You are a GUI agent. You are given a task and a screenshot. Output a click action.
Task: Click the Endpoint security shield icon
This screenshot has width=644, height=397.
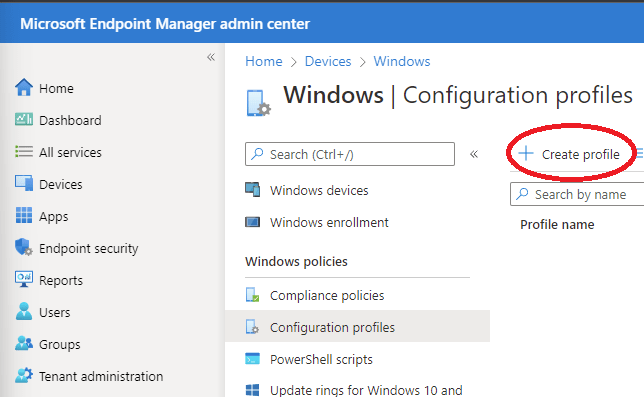24,247
